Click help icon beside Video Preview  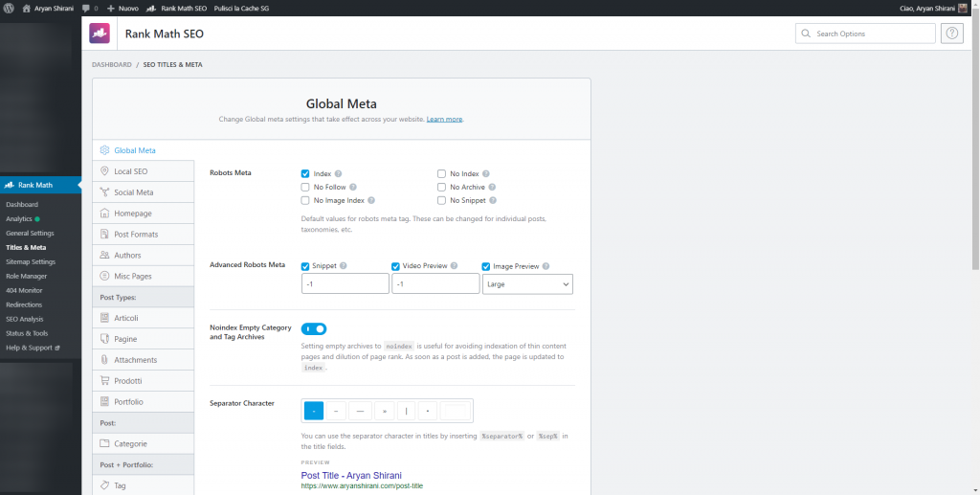[x=455, y=266]
